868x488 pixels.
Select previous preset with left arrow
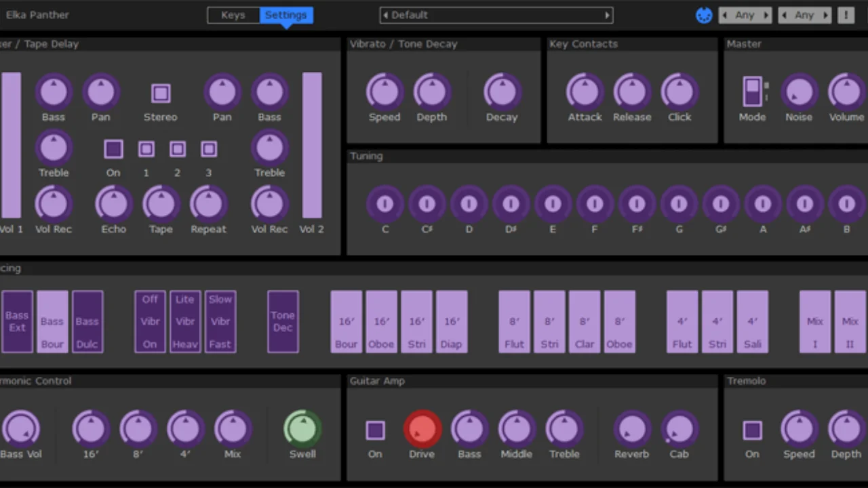pos(386,15)
